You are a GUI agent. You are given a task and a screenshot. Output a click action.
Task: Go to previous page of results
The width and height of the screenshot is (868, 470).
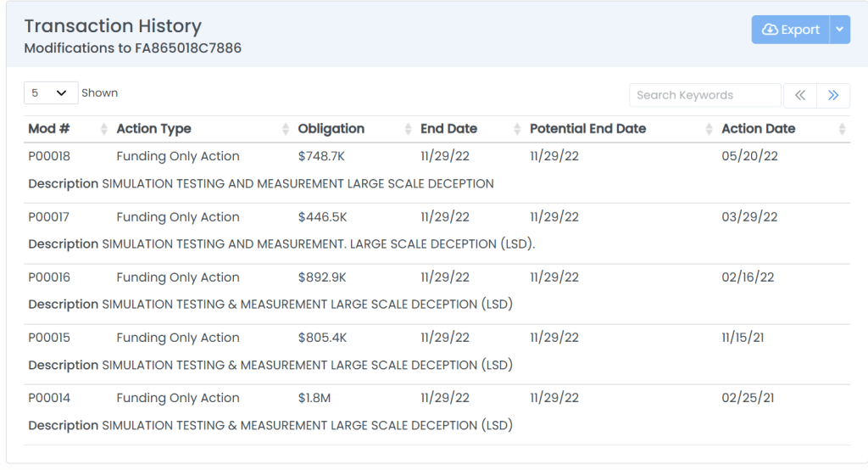pyautogui.click(x=800, y=95)
